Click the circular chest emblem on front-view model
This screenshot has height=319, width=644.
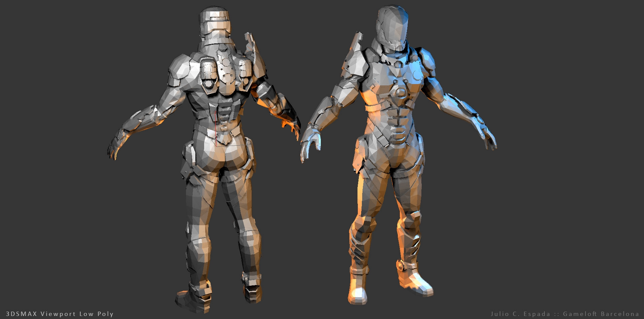point(400,92)
